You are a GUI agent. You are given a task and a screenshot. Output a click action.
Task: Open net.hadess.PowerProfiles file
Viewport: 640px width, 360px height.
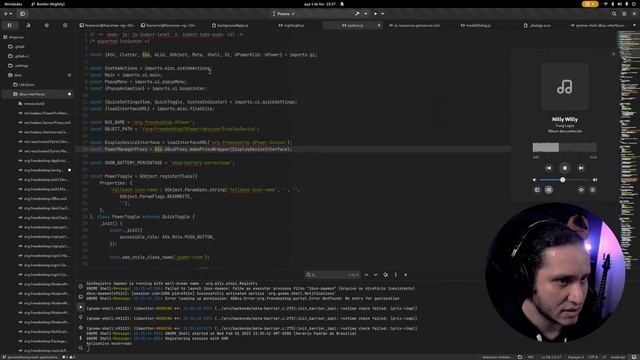44,113
